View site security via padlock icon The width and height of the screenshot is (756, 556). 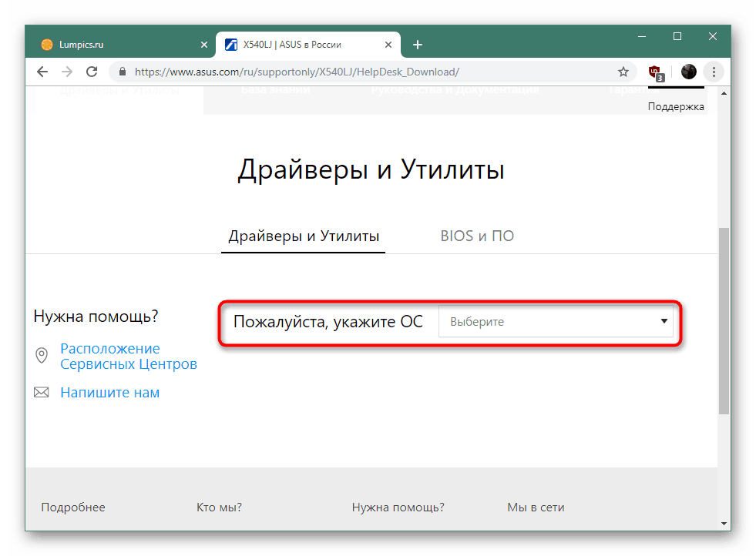(x=123, y=72)
